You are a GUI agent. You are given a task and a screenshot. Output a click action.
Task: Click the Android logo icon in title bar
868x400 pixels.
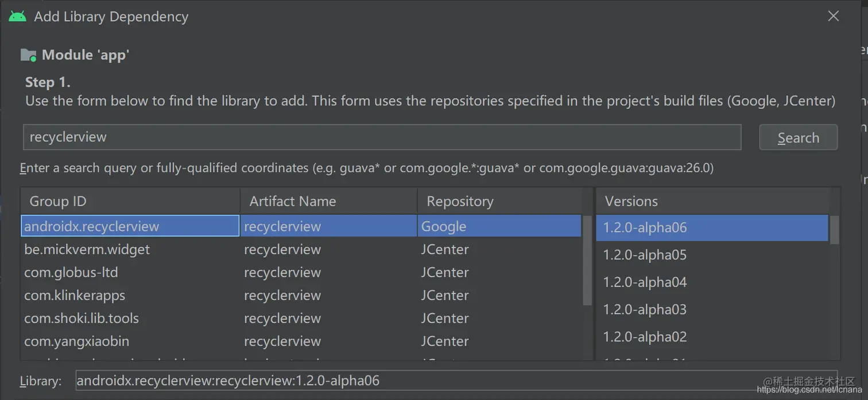(x=18, y=17)
